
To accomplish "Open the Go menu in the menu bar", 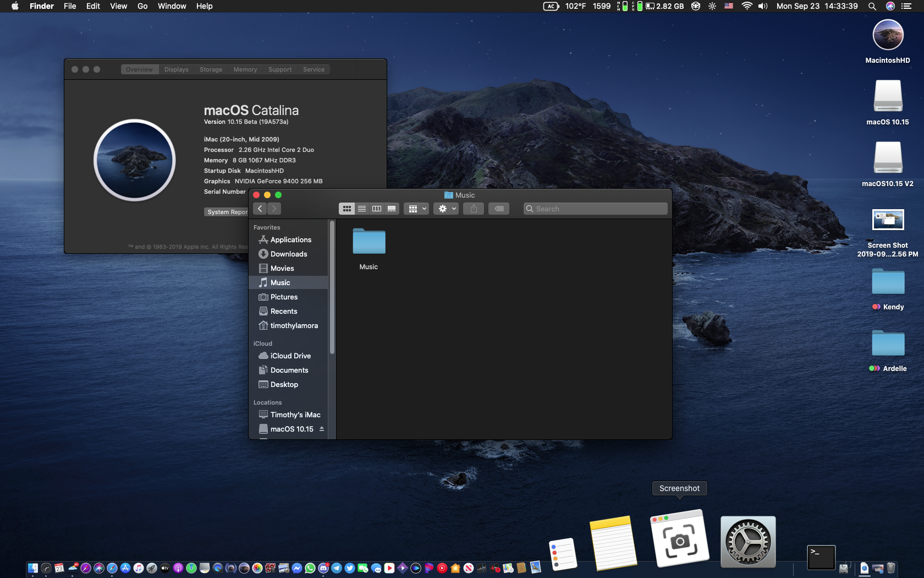I will click(x=142, y=6).
